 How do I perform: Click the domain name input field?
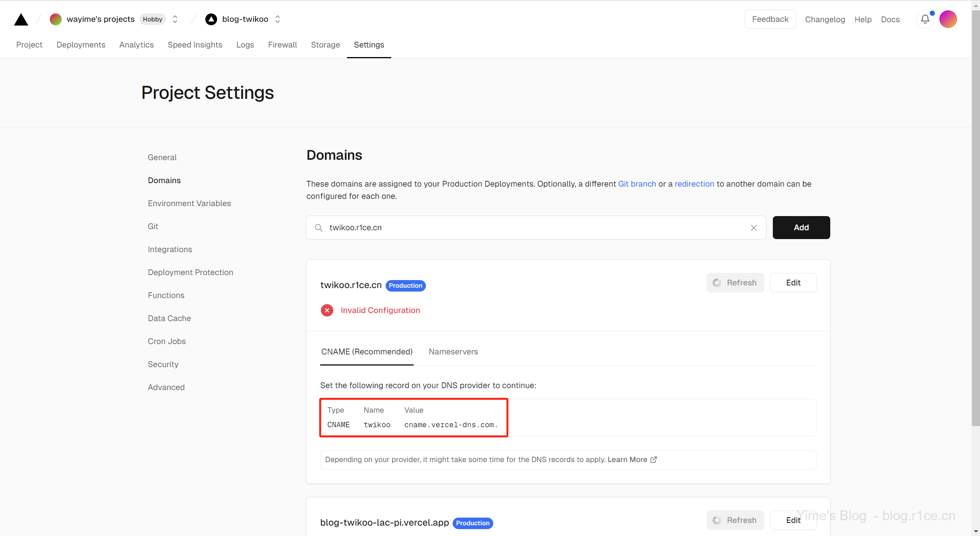click(x=536, y=228)
